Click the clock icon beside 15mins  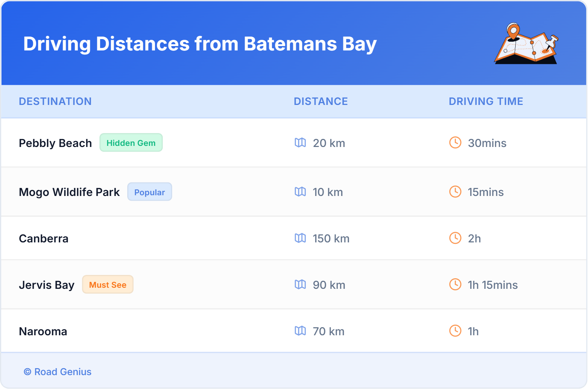(x=455, y=192)
